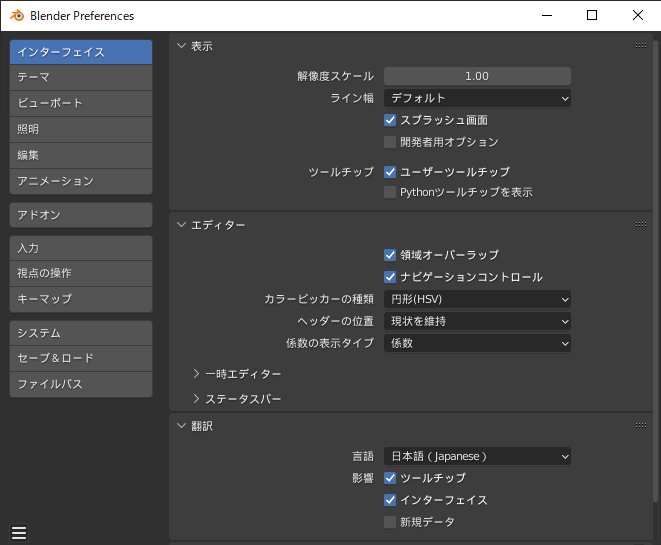The height and width of the screenshot is (545, 661).
Task: Enable 開発者用オプション checkbox
Action: (x=391, y=142)
